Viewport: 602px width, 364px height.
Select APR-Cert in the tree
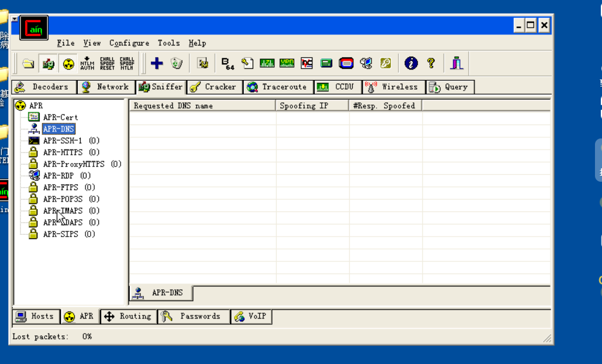pyautogui.click(x=60, y=117)
